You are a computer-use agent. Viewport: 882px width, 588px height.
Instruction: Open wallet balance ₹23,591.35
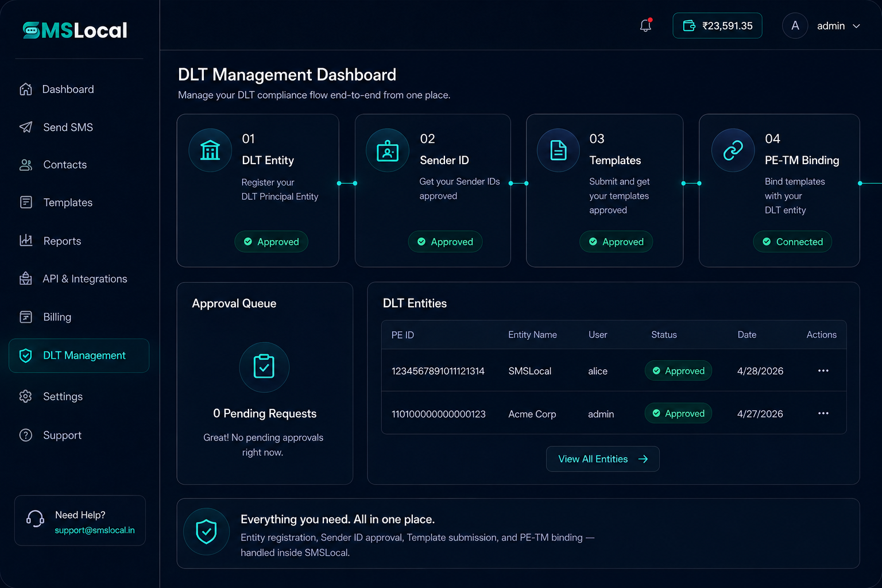pos(717,26)
